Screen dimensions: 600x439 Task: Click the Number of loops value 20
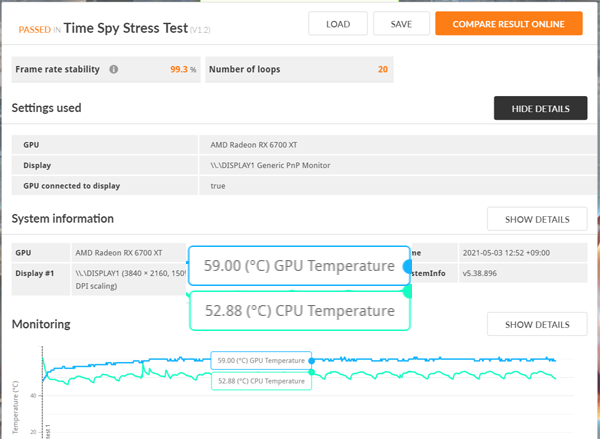coord(383,70)
